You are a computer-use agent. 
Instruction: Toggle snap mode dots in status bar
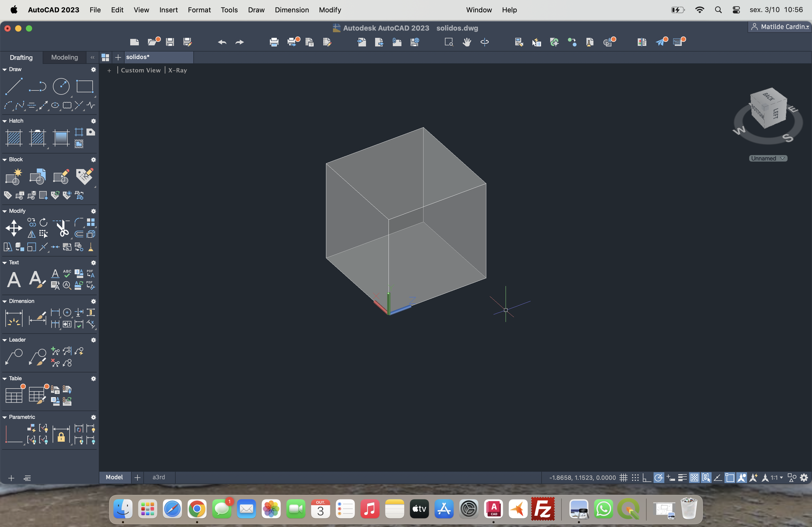tap(635, 478)
